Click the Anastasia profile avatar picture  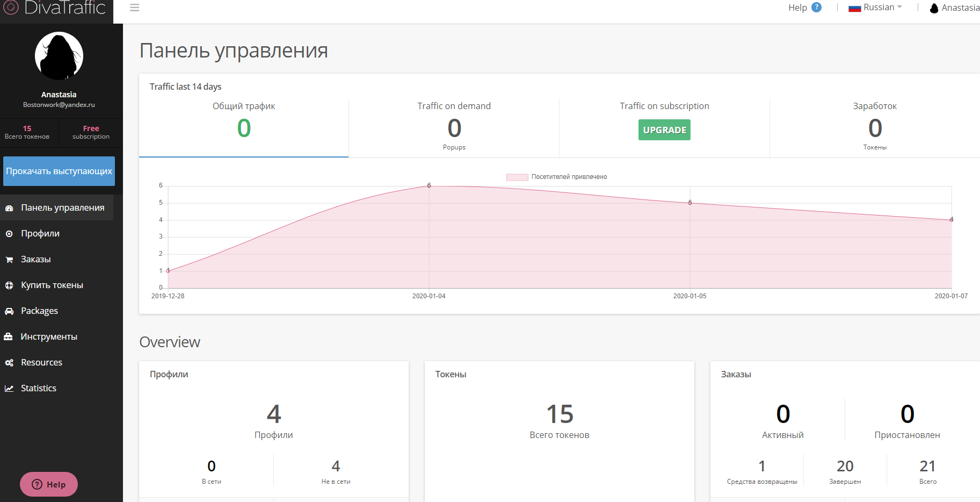coord(59,56)
